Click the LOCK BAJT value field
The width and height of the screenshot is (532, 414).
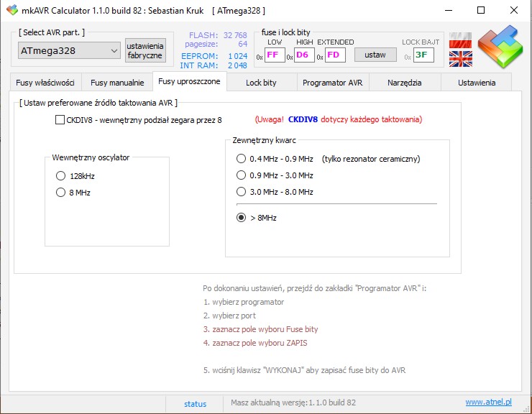tap(423, 55)
